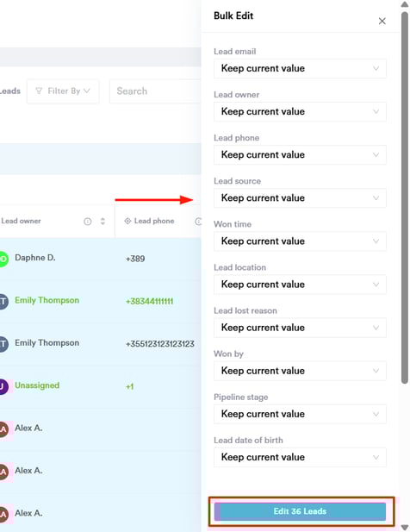Click the scrollbar down arrow
Viewport: 410px width, 532px height.
click(x=405, y=528)
